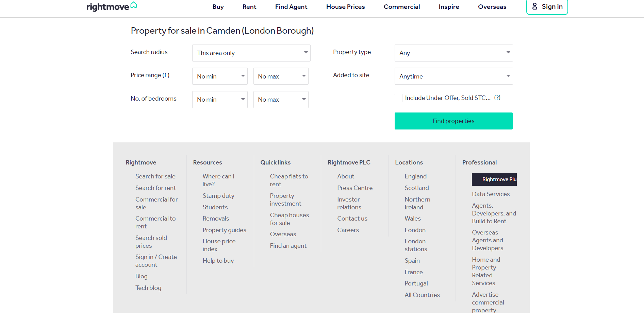Open the bedrooms No min dropdown
Screen dimensions: 644x313
pyautogui.click(x=220, y=100)
